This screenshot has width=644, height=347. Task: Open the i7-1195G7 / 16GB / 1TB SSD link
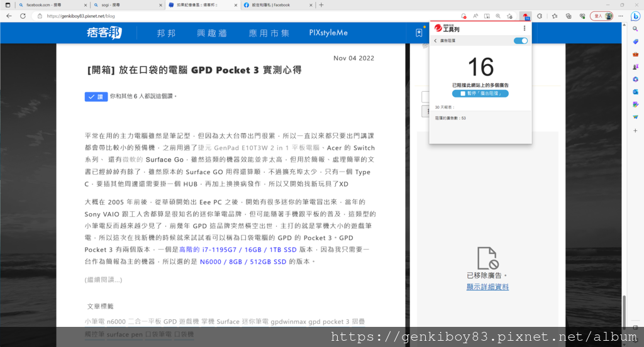tap(238, 250)
